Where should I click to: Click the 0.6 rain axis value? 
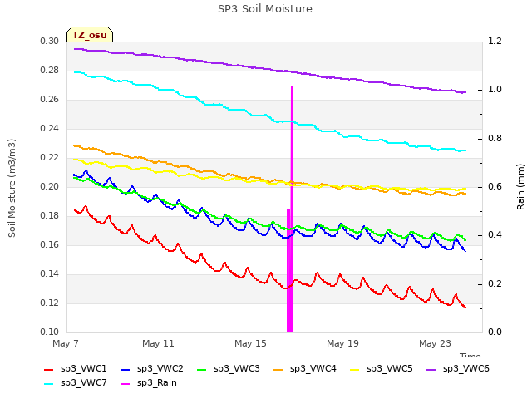coord(495,186)
